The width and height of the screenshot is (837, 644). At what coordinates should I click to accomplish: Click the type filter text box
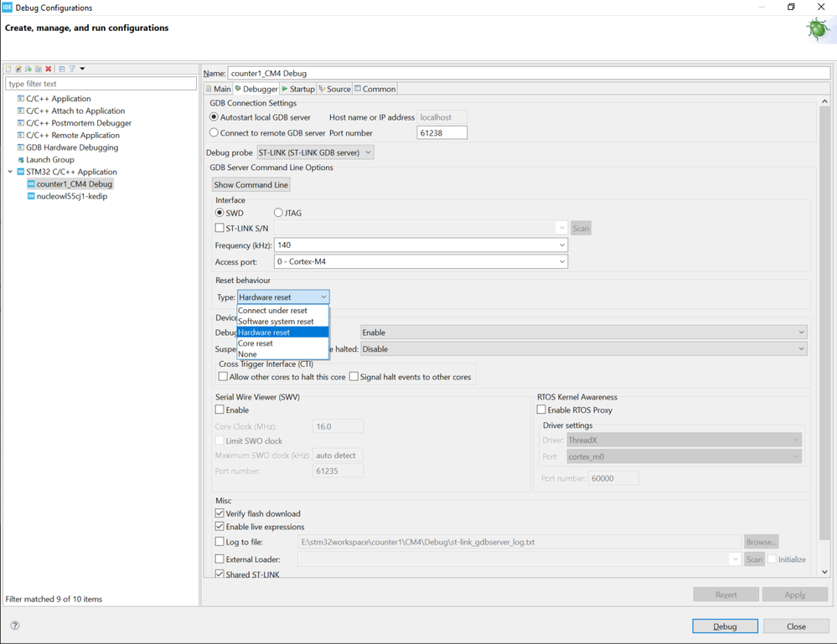click(x=101, y=84)
